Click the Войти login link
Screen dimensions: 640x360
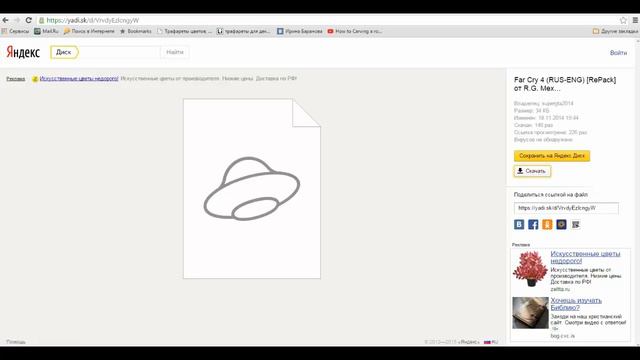(x=618, y=53)
